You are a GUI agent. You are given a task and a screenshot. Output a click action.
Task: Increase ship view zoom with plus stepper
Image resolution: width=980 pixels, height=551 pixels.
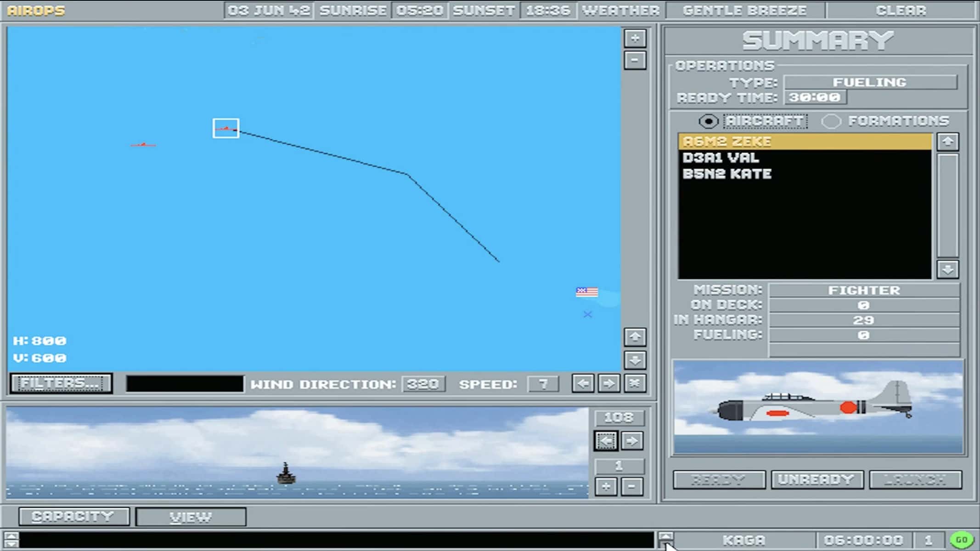[606, 487]
